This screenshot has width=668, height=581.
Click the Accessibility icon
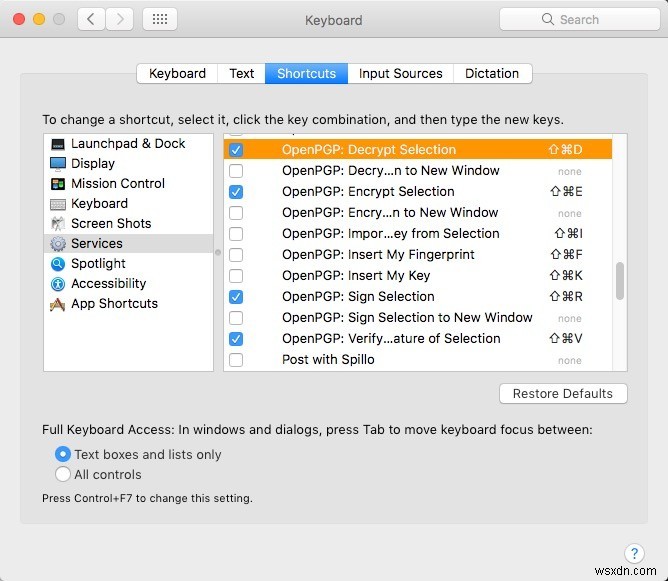[58, 284]
